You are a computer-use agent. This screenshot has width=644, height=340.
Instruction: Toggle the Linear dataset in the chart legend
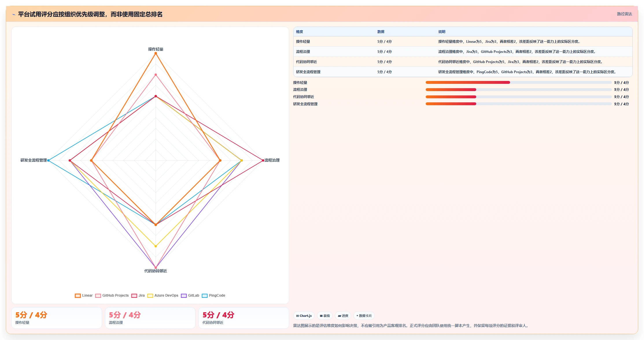click(x=84, y=295)
